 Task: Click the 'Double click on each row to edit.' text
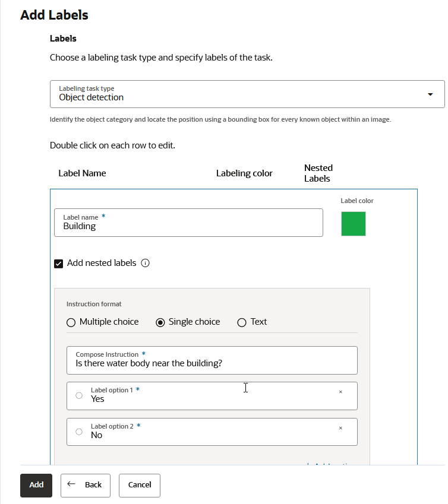(x=112, y=145)
